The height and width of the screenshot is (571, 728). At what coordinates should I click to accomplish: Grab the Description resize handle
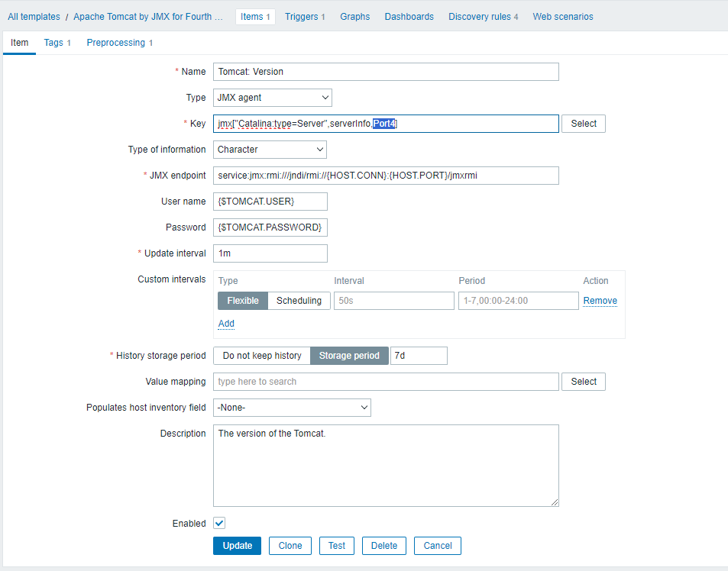[x=555, y=502]
